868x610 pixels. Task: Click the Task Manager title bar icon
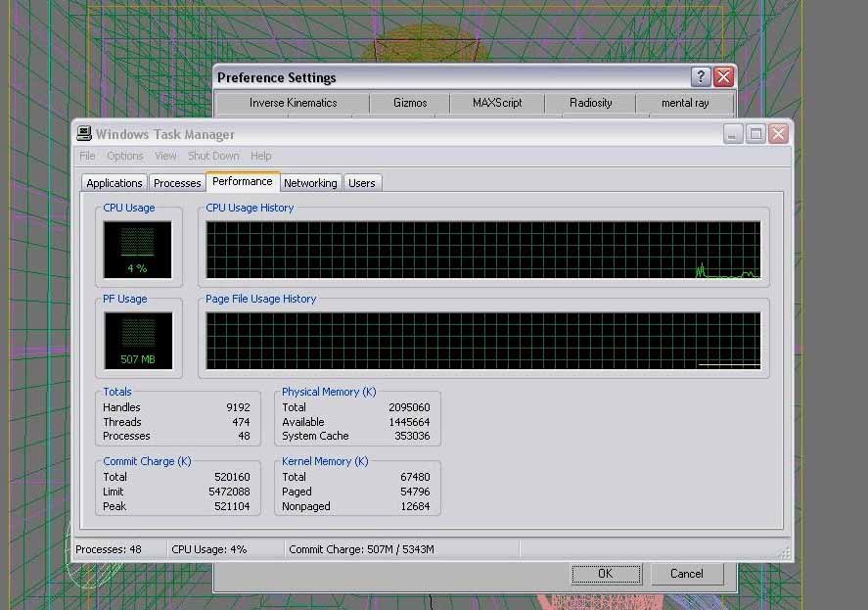[x=84, y=133]
